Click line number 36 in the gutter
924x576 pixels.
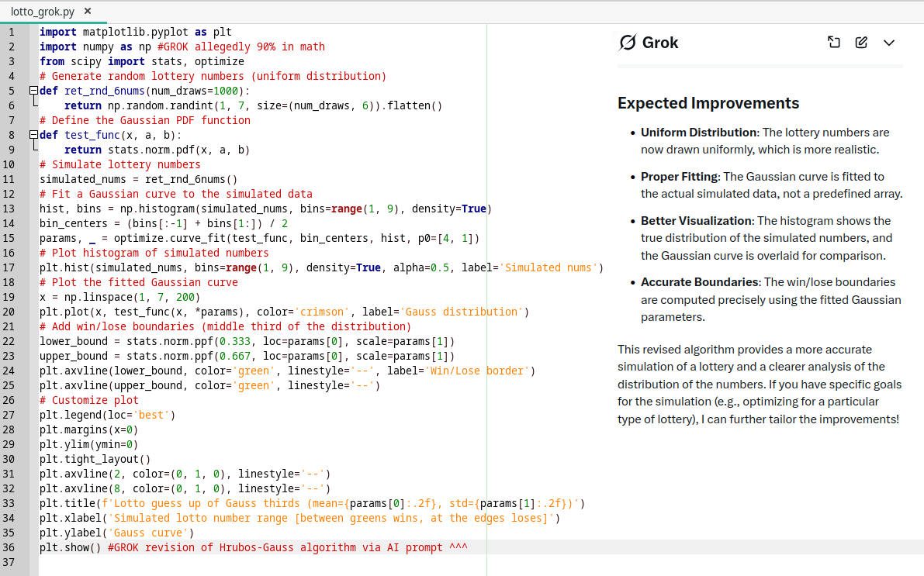coord(9,547)
